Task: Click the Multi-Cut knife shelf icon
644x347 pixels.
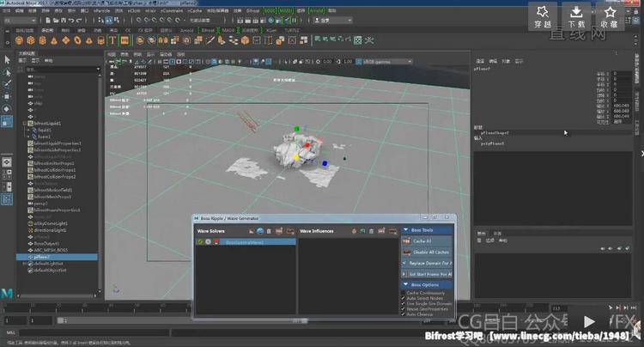Action: [x=210, y=40]
